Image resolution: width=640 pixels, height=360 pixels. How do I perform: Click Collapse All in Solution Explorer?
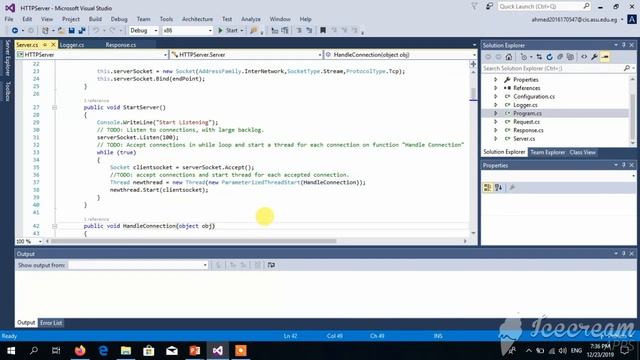coord(560,57)
